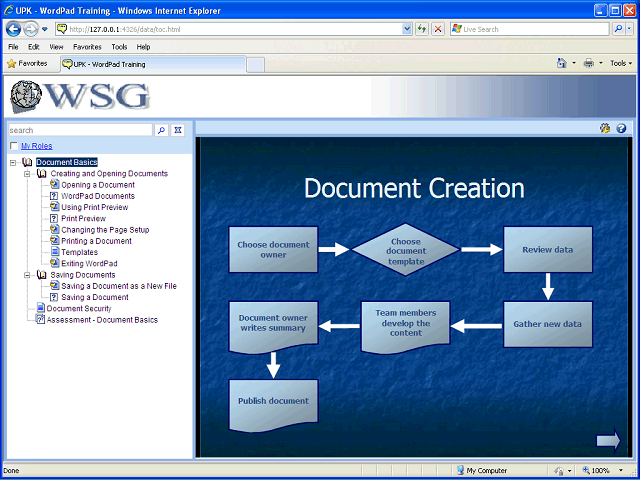Image resolution: width=640 pixels, height=480 pixels.
Task: Click the outline search text field
Action: (x=80, y=130)
